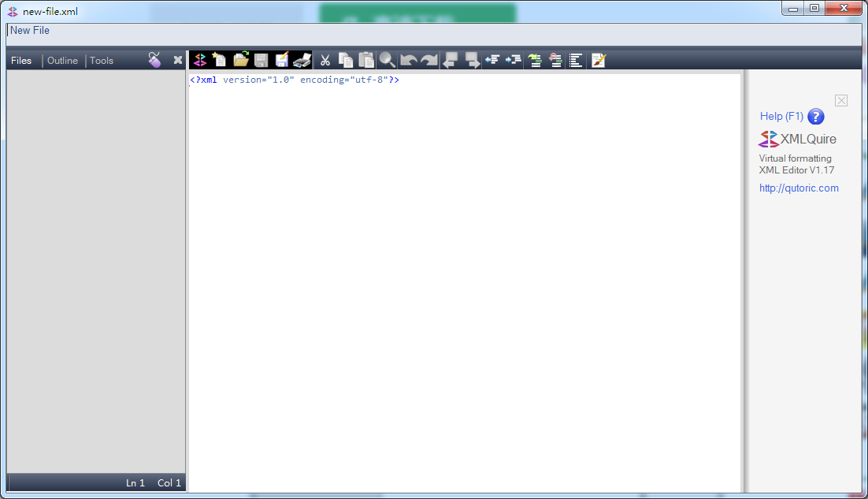Click the XML declaration line in editor

[295, 80]
